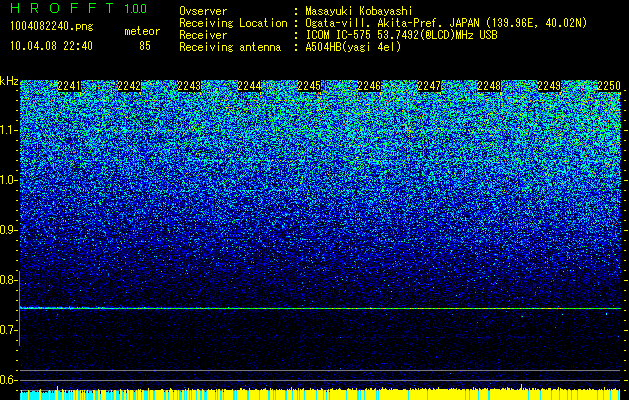Click the HROFFT 1.0.0 title text
This screenshot has height=400, width=629.
79,8
